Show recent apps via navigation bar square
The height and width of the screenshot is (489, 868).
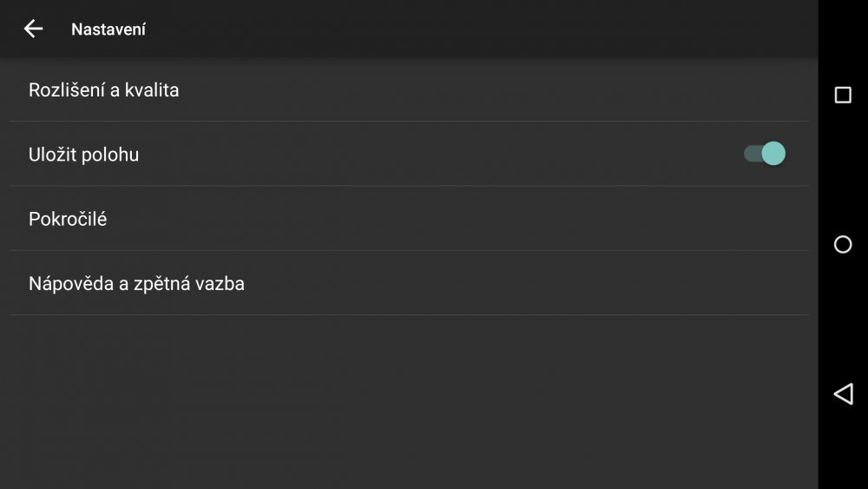pos(843,95)
